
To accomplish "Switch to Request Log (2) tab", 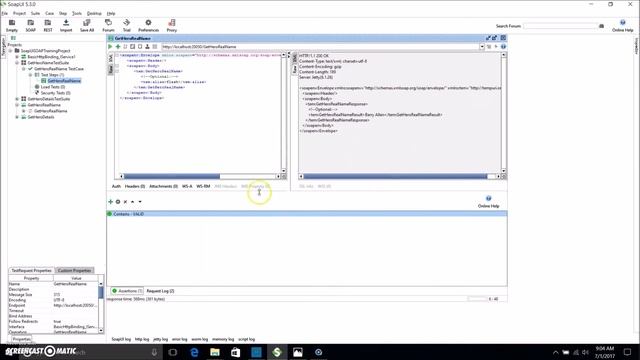I will (160, 291).
